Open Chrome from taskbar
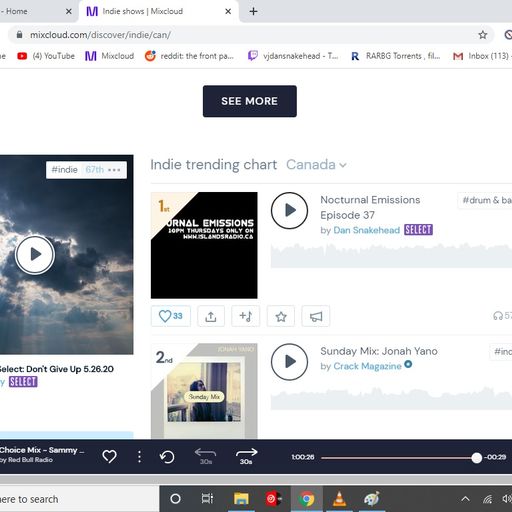 [307, 499]
